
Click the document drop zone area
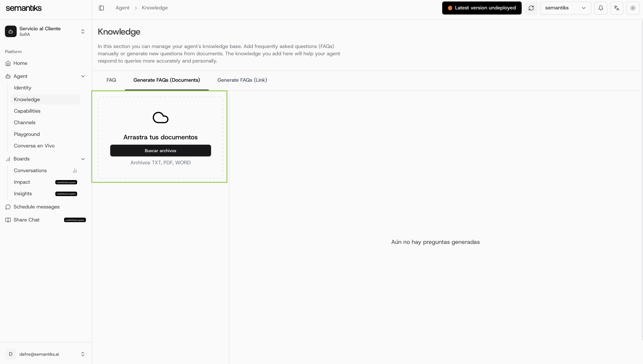(160, 170)
